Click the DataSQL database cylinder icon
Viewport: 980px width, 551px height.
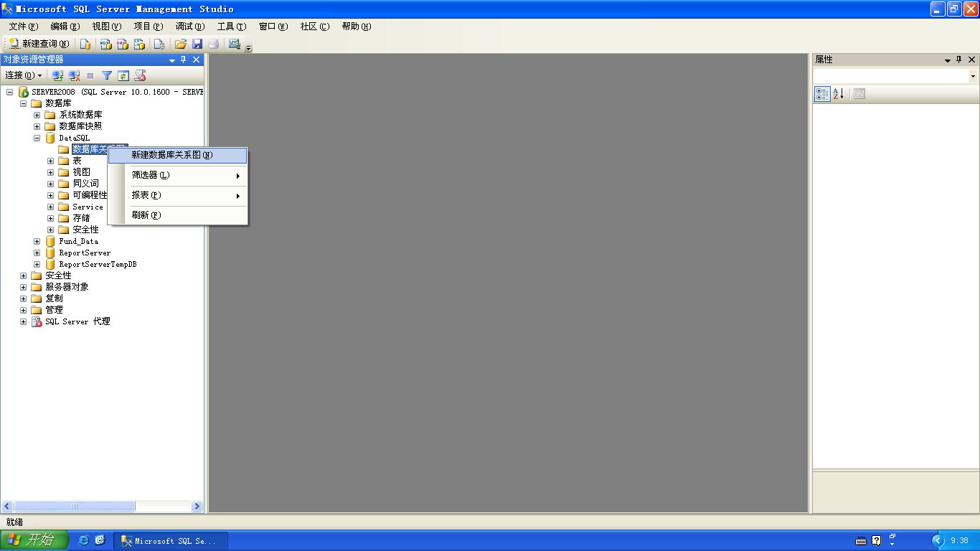click(50, 138)
